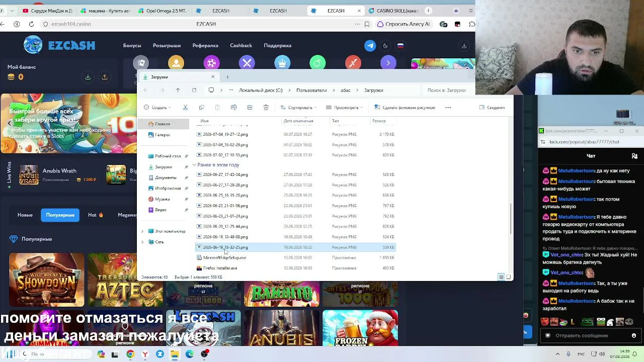Open the Сортировать sort dropdown

298,108
